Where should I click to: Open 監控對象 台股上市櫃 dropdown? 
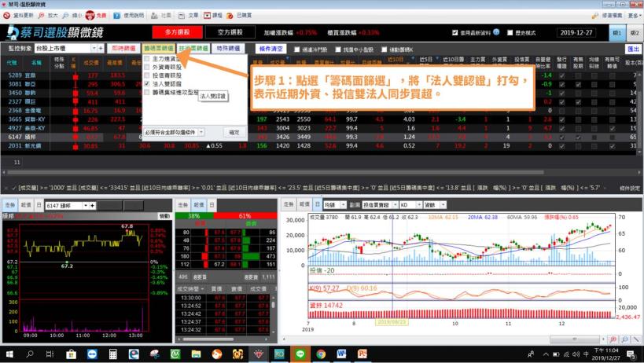click(x=94, y=49)
